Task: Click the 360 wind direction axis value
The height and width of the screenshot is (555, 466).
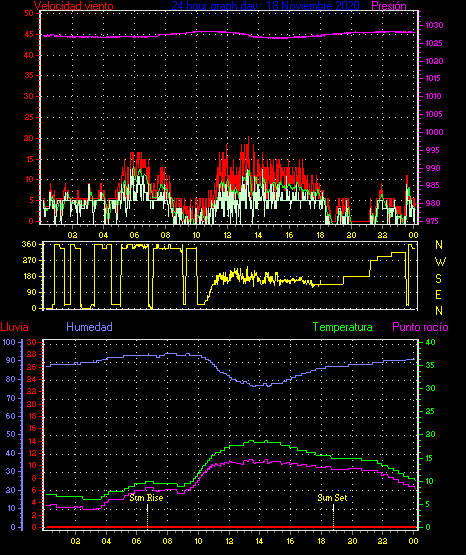Action: (x=29, y=244)
